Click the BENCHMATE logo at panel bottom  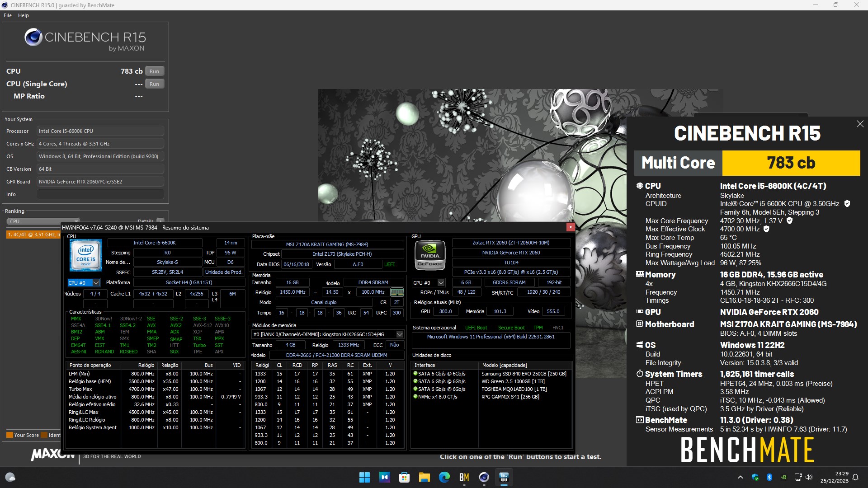pyautogui.click(x=747, y=450)
